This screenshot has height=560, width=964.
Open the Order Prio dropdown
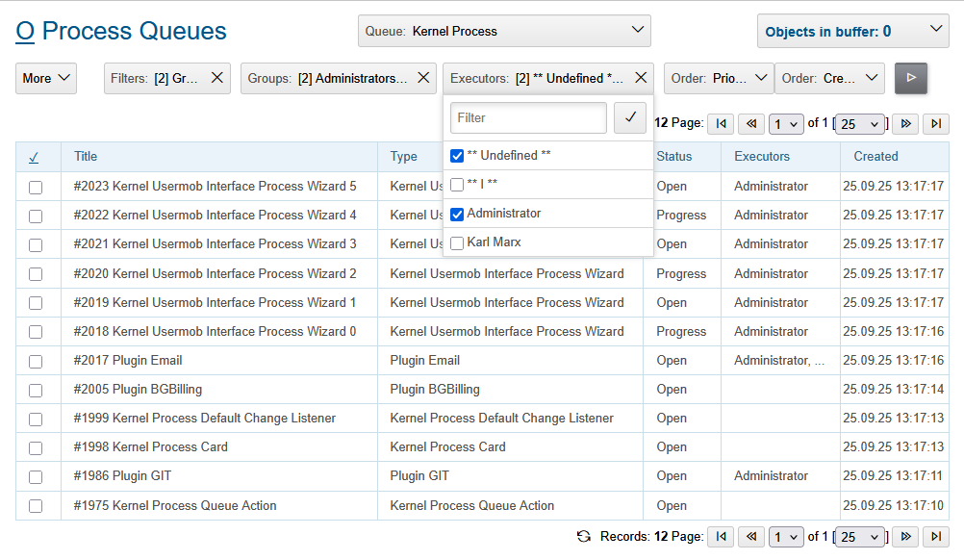719,78
